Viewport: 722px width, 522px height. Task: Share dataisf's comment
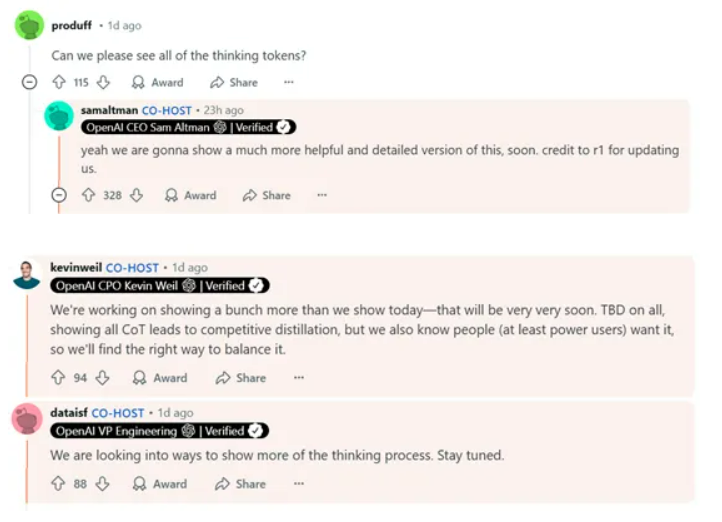240,484
